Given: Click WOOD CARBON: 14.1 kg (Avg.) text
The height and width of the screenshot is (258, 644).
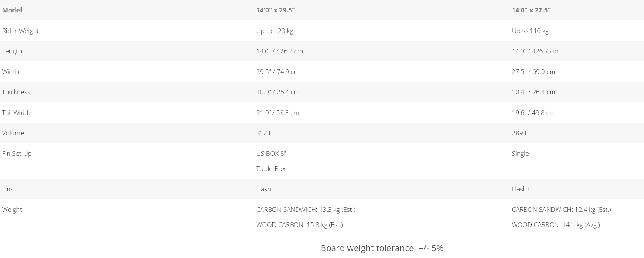Looking at the screenshot, I should click(x=556, y=225).
